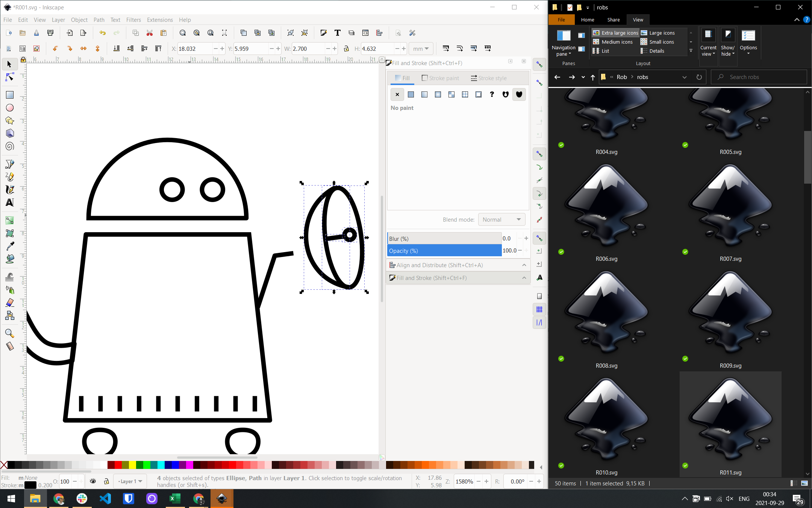Collapse Align and Distribute panel
Viewport: 812px width, 508px height.
(x=524, y=265)
